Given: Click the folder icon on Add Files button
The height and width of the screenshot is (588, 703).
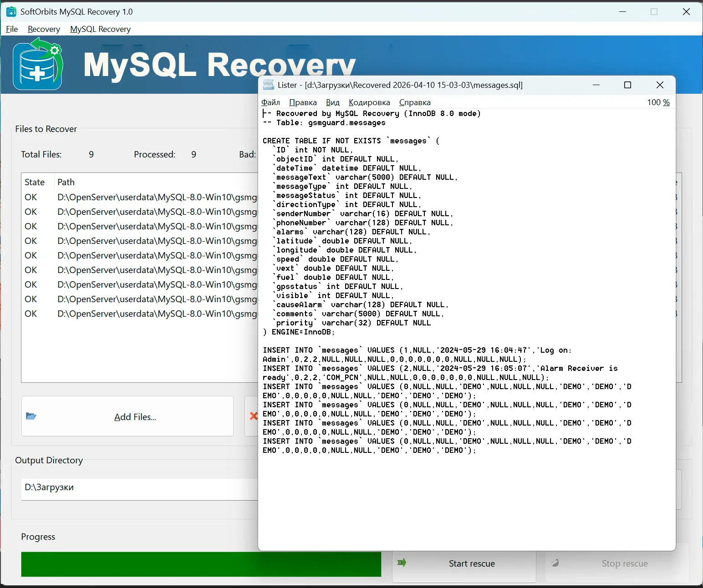Looking at the screenshot, I should pyautogui.click(x=31, y=416).
